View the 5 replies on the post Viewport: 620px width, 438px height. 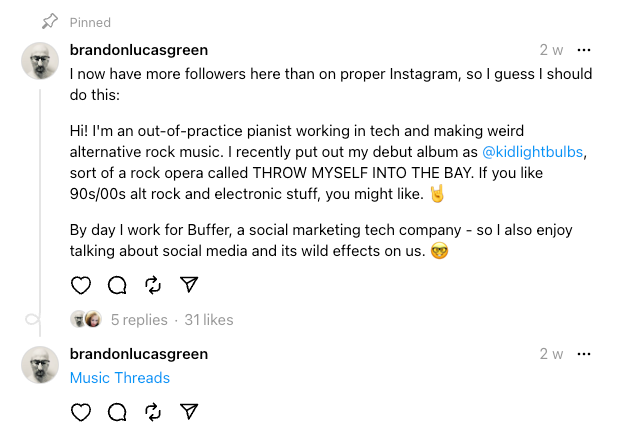139,320
